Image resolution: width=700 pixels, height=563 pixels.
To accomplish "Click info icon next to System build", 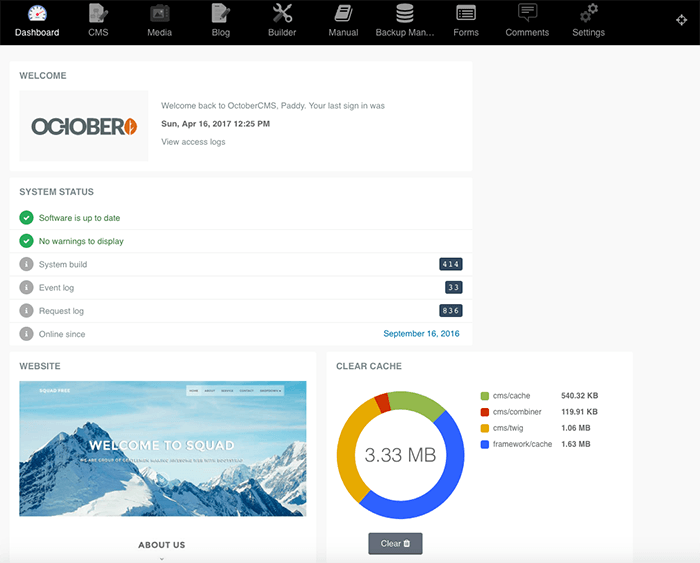I will [x=26, y=264].
